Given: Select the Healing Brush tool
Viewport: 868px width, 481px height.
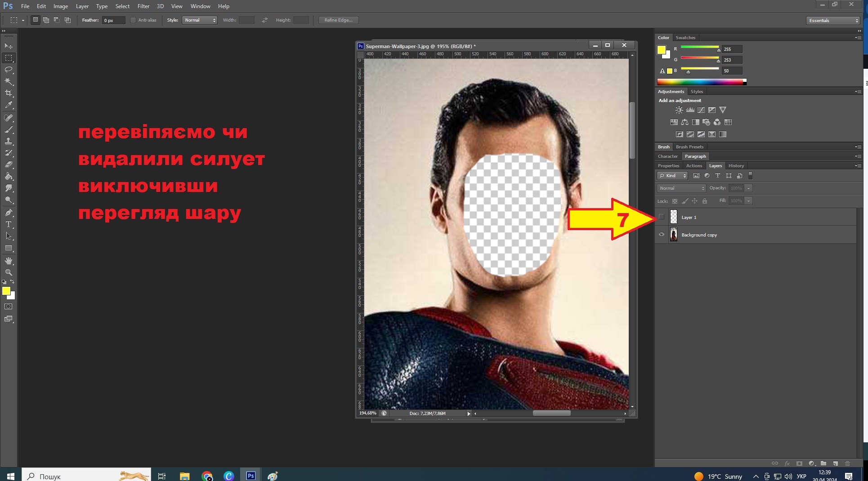Looking at the screenshot, I should [x=9, y=118].
